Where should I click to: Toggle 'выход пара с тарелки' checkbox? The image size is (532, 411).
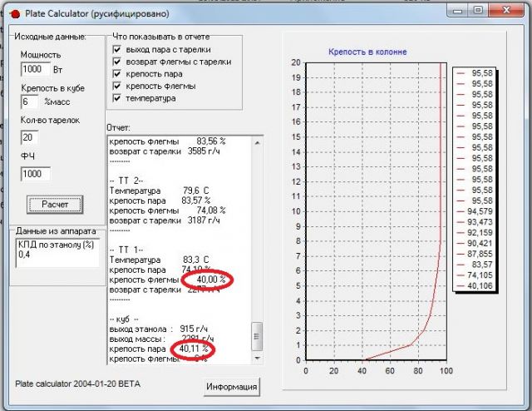[117, 50]
